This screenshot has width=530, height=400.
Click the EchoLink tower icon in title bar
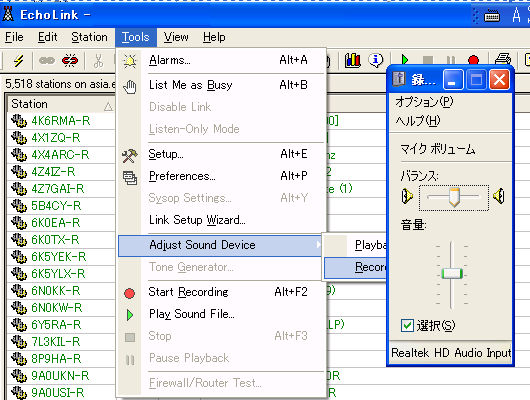[8, 14]
